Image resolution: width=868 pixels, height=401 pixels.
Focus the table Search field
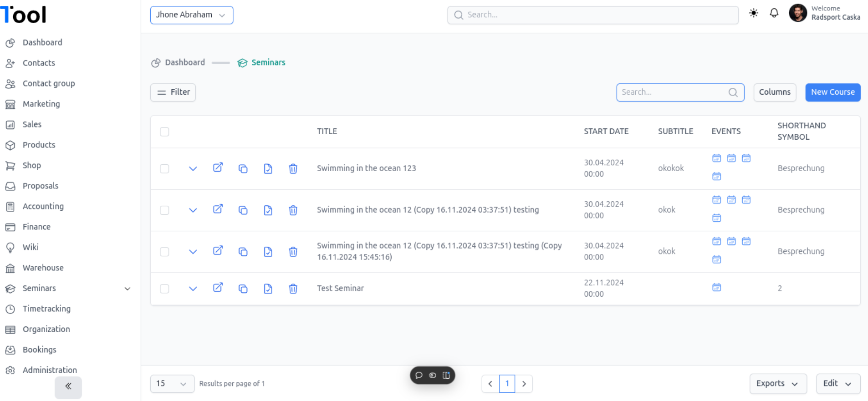[x=680, y=92]
